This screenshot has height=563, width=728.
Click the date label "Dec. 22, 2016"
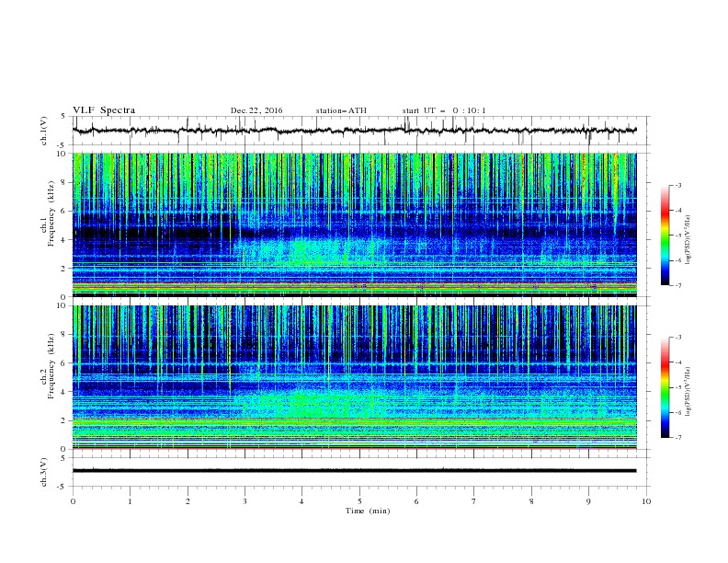pos(256,110)
